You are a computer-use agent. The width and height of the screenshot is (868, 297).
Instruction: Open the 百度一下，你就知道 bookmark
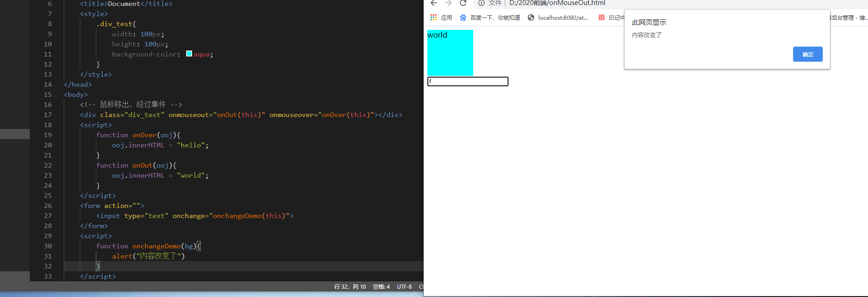(x=490, y=17)
